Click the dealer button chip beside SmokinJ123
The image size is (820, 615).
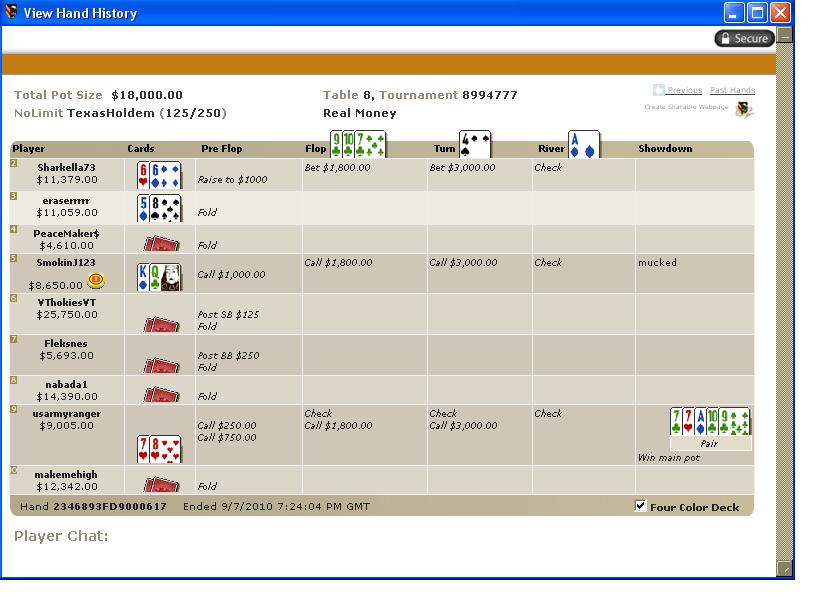(96, 280)
